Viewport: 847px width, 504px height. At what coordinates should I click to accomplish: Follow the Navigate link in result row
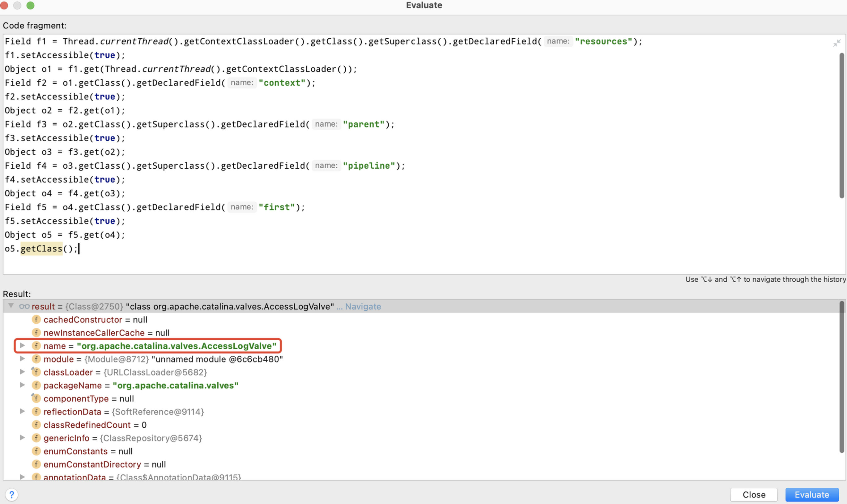(363, 306)
